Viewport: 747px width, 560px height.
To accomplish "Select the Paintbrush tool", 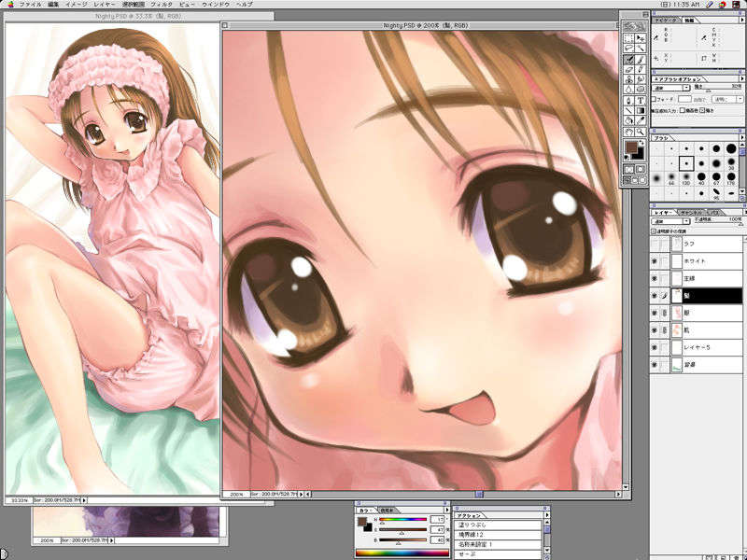I will point(641,60).
